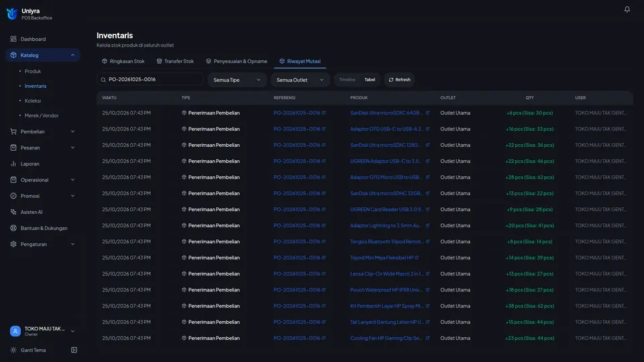Screen dimensions: 644x362
Task: Switch view to Timeline
Action: point(347,80)
